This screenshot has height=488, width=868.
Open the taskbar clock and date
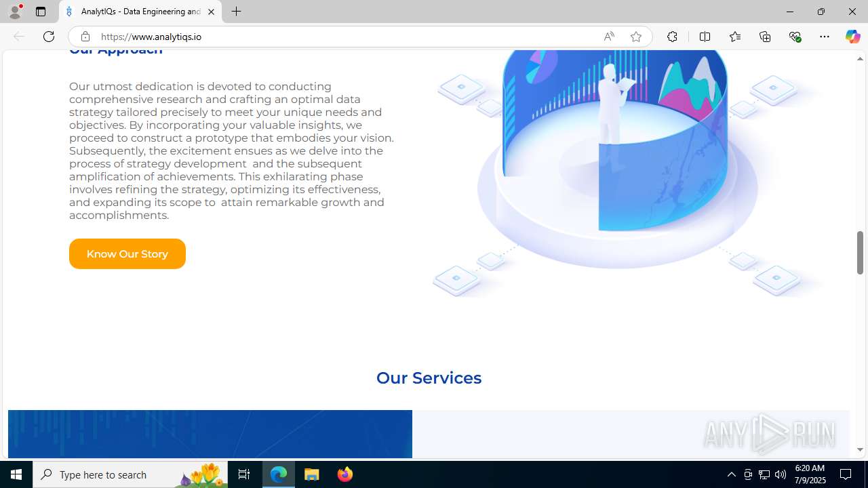(x=809, y=474)
